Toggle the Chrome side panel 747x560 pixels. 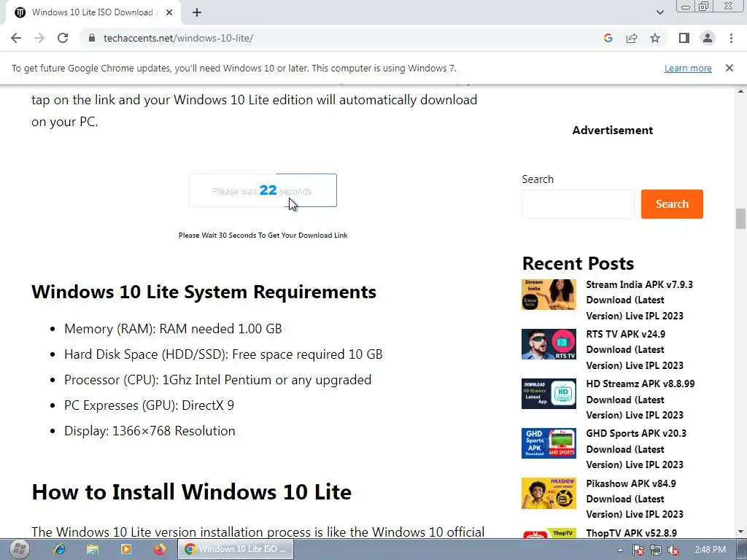coord(684,38)
